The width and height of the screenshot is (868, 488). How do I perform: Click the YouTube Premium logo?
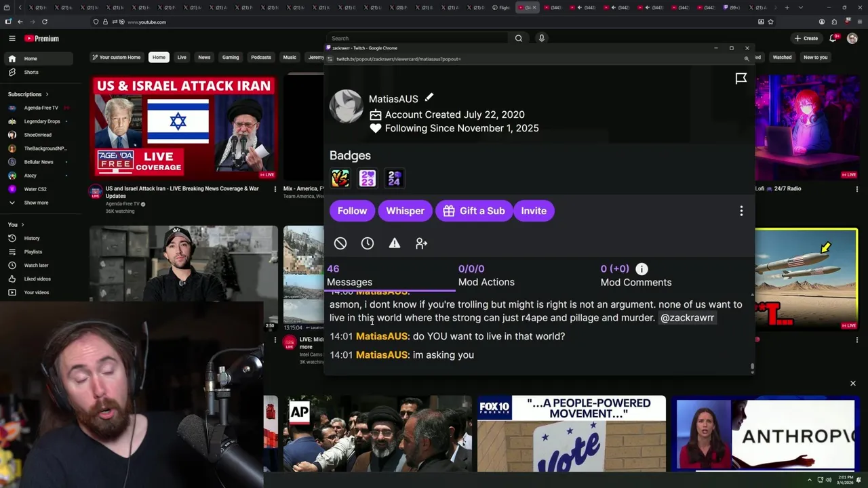41,39
